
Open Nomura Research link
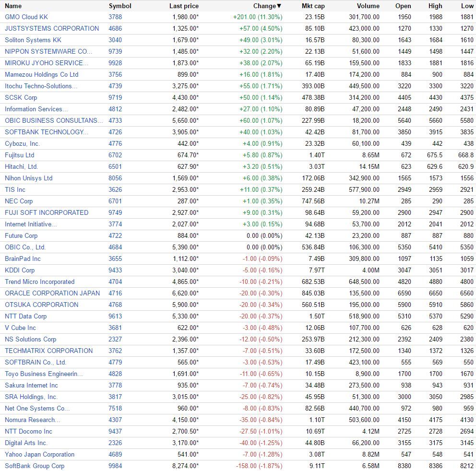[x=33, y=421]
